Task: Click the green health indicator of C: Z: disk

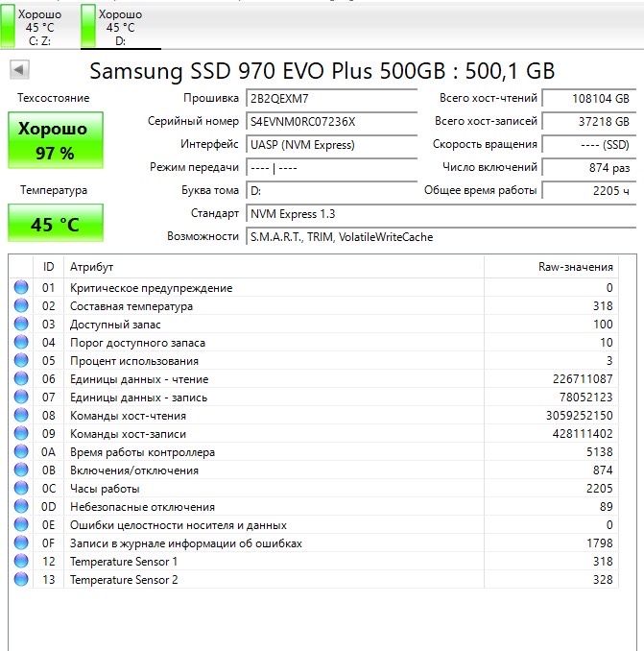Action: [x=8, y=26]
